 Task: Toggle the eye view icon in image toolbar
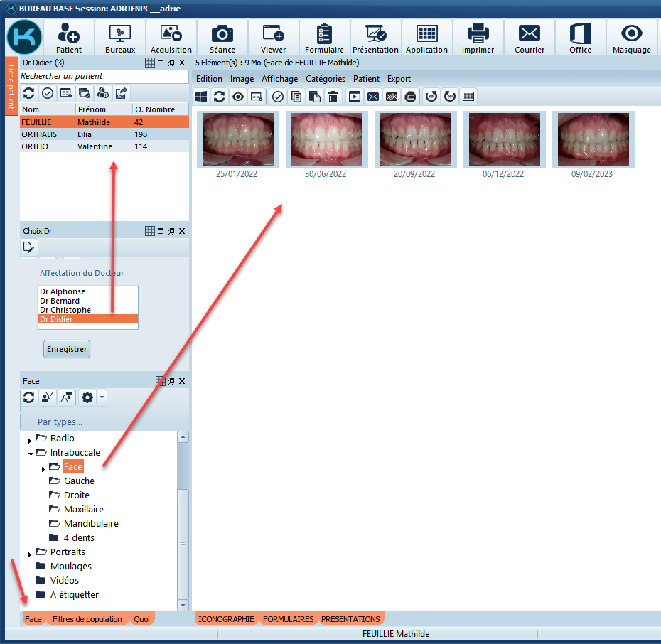click(x=238, y=97)
